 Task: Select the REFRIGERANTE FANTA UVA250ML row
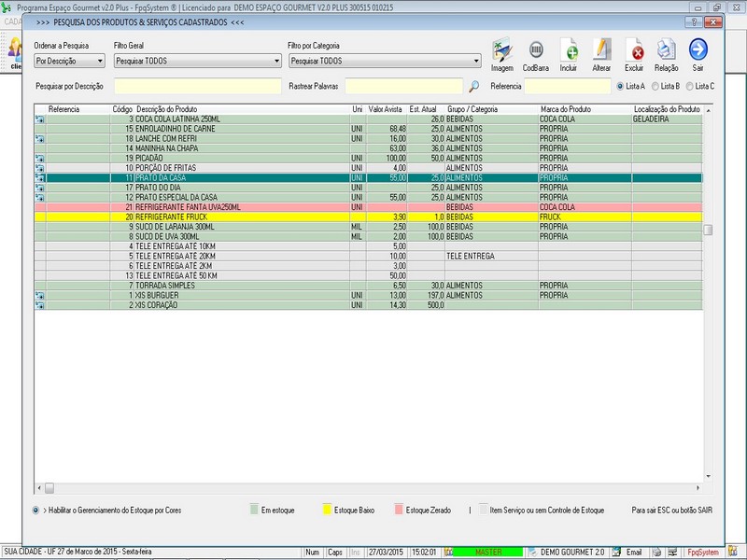[x=368, y=207]
